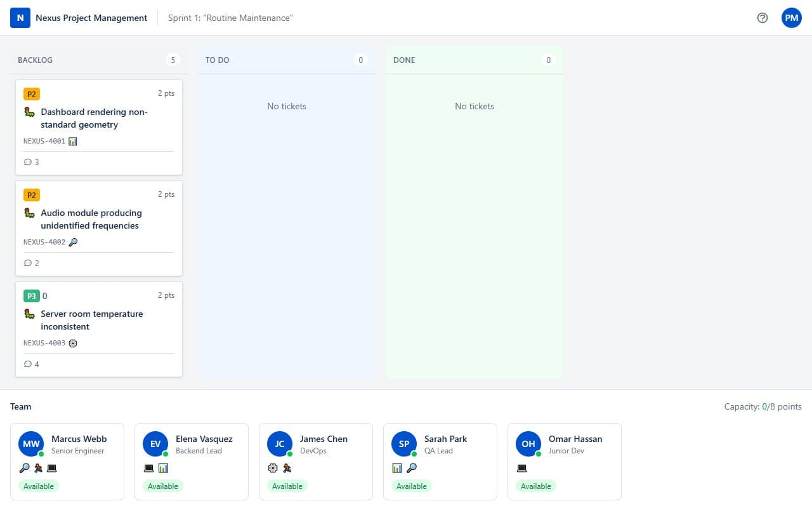Open comments icon on NEXUS-4001 card
This screenshot has width=812, height=508.
coord(28,162)
